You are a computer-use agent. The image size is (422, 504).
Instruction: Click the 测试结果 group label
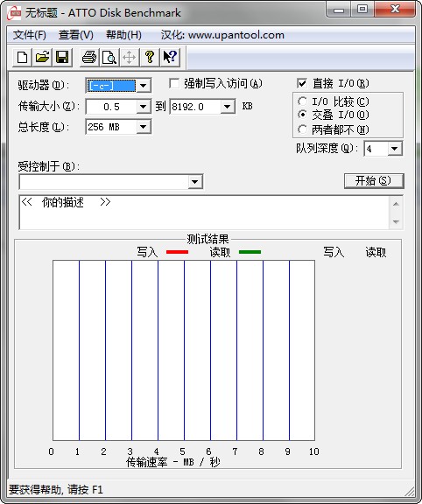(x=207, y=239)
